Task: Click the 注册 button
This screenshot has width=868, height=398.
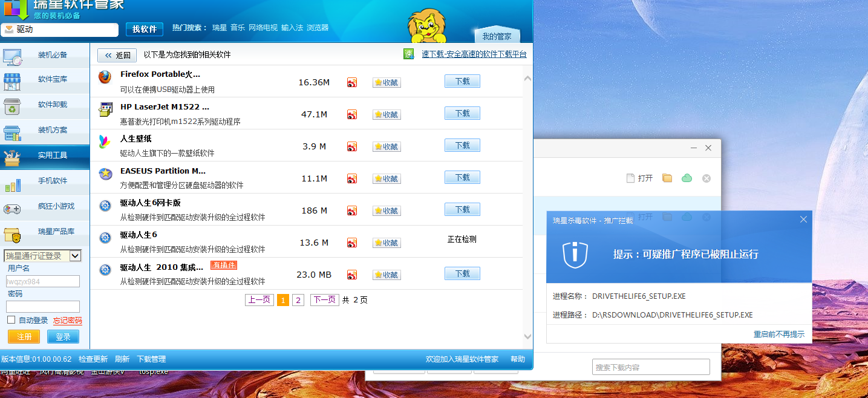Action: coord(24,336)
